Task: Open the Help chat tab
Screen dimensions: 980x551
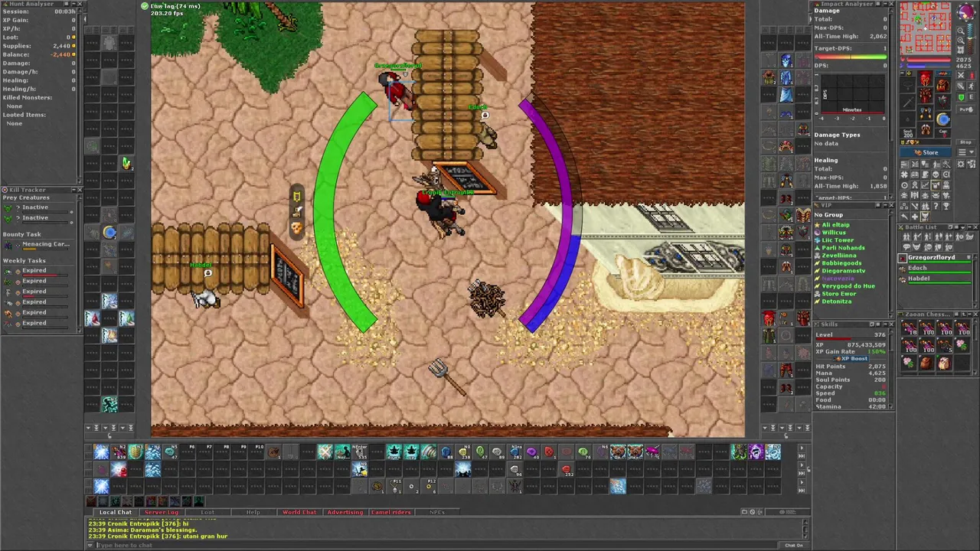Action: coord(253,512)
